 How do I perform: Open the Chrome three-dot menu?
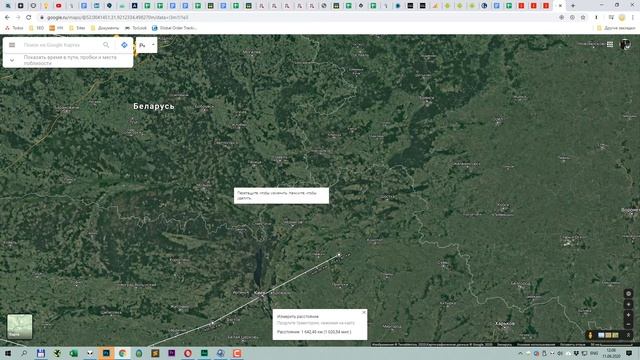633,18
